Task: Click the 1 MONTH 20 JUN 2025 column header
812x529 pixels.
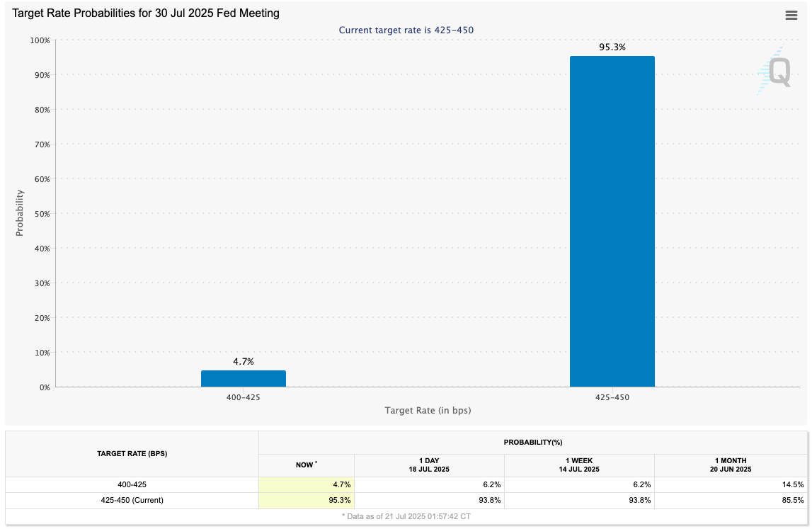Action: [x=729, y=465]
